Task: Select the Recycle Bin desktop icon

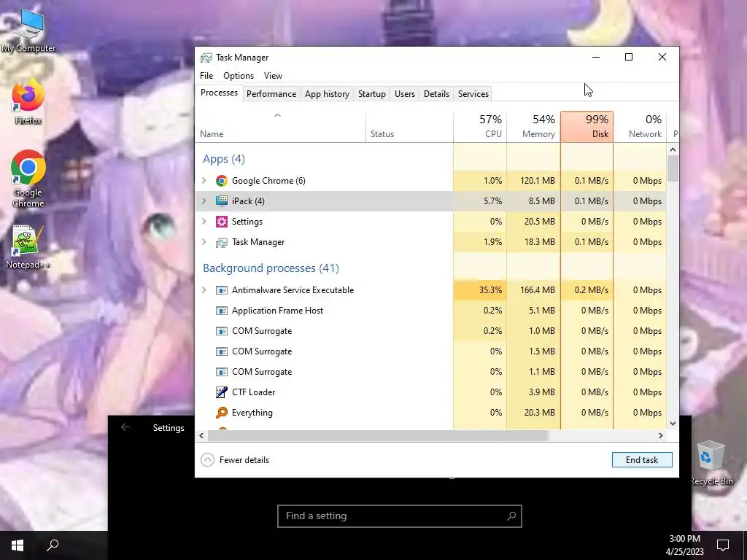Action: [712, 463]
